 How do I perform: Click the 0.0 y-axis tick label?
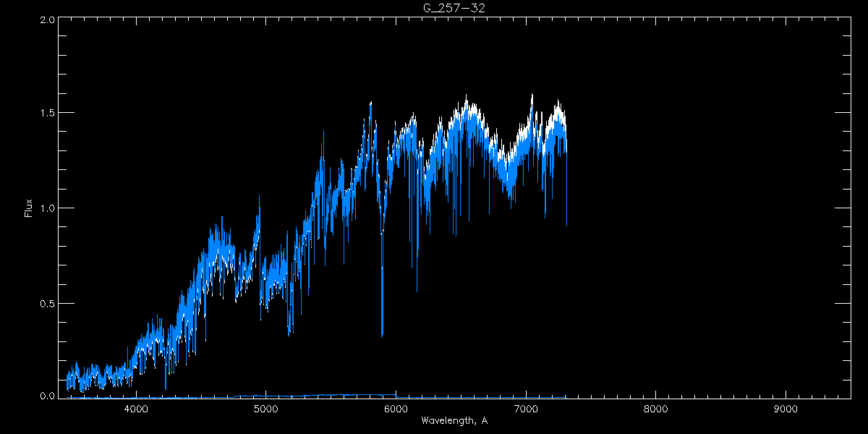[x=46, y=396]
